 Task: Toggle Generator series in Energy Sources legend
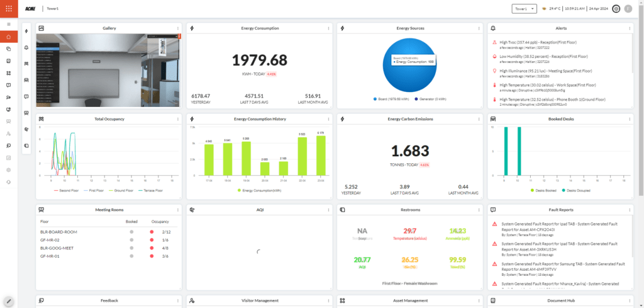pyautogui.click(x=415, y=99)
